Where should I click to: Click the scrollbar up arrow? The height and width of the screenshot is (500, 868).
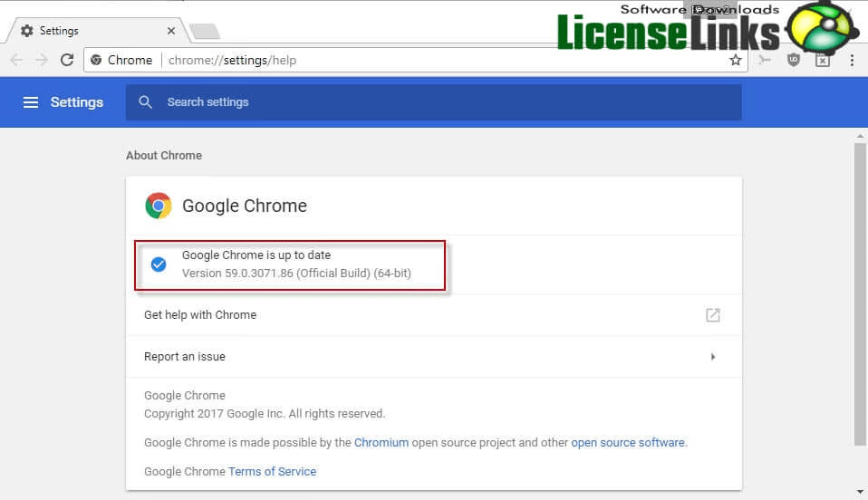(860, 136)
